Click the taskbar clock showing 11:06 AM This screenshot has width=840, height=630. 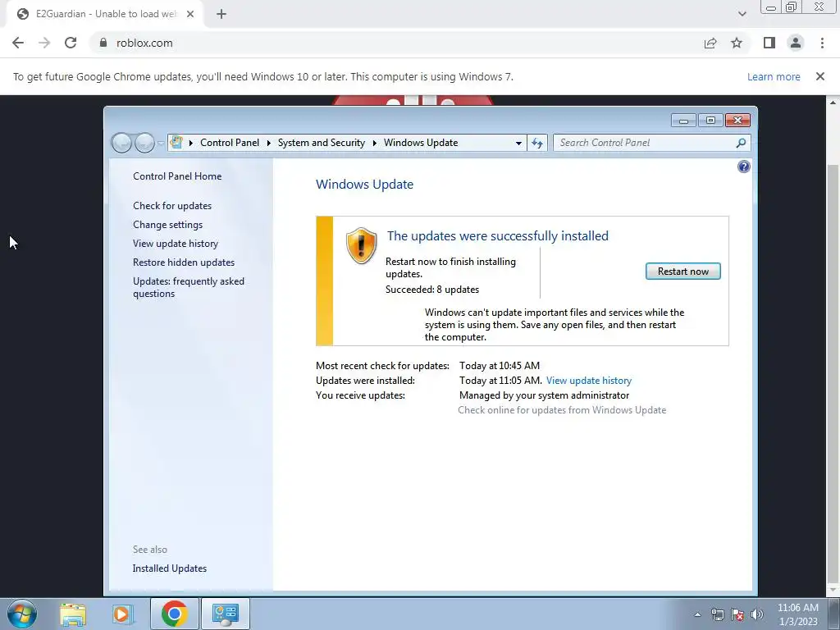797,614
